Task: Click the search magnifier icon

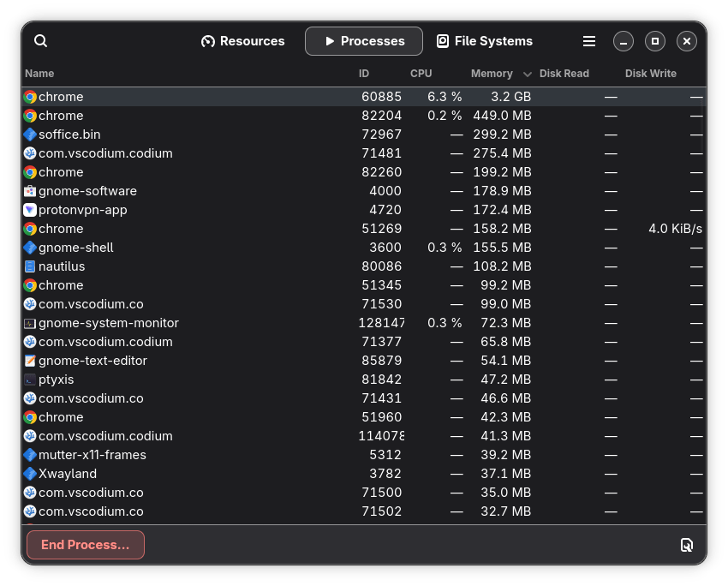Action: 41,41
